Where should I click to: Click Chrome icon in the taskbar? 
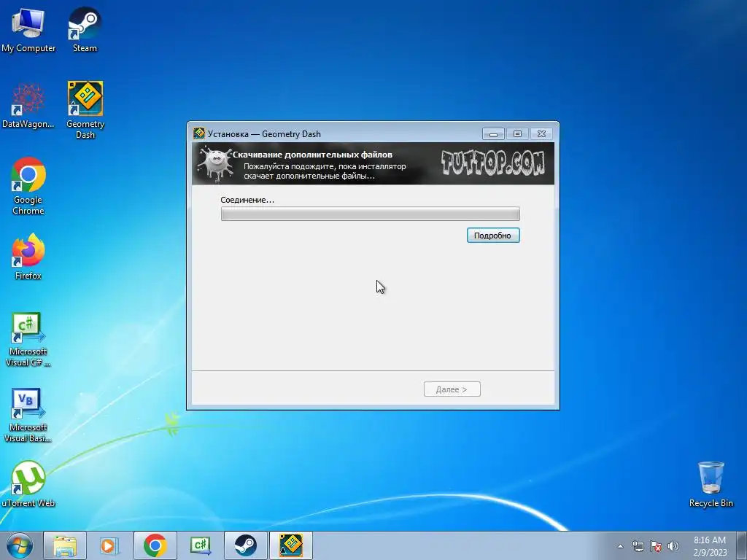[155, 545]
